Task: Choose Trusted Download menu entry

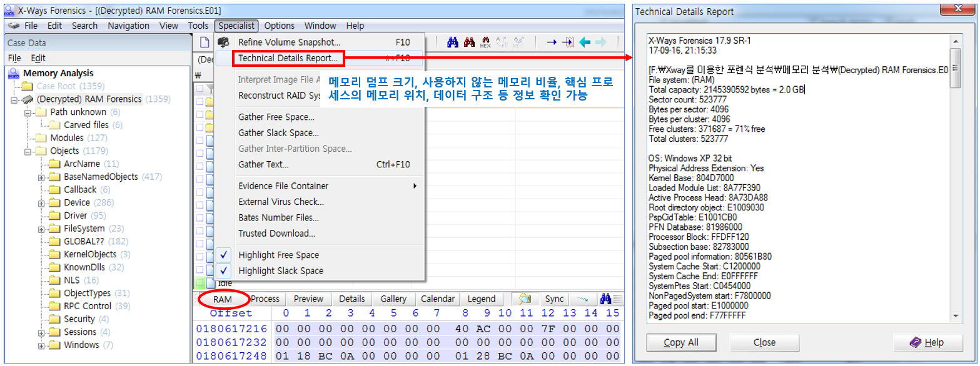Action: 320,234
